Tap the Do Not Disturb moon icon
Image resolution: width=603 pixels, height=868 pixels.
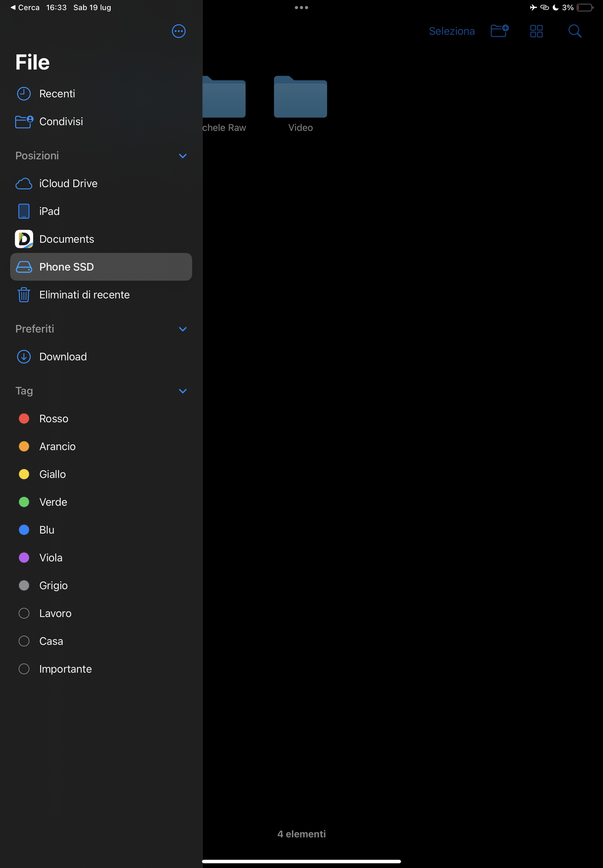coord(556,8)
